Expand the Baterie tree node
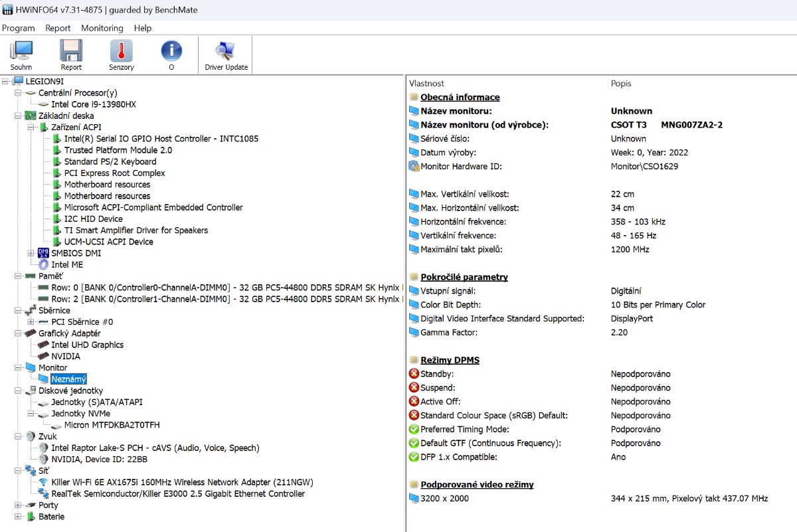Image resolution: width=797 pixels, height=532 pixels. (18, 517)
